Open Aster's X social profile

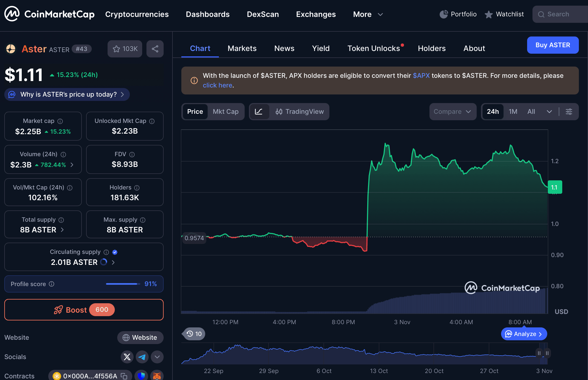(x=127, y=357)
